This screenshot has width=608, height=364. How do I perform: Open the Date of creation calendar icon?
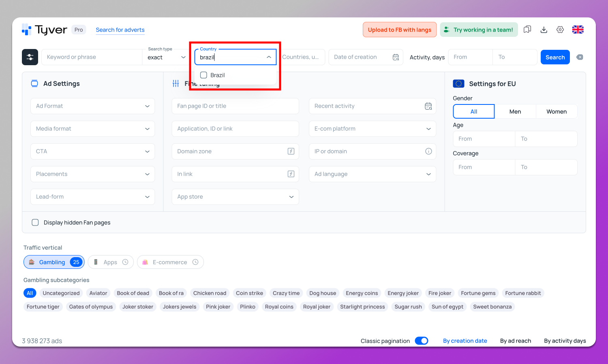pos(396,57)
